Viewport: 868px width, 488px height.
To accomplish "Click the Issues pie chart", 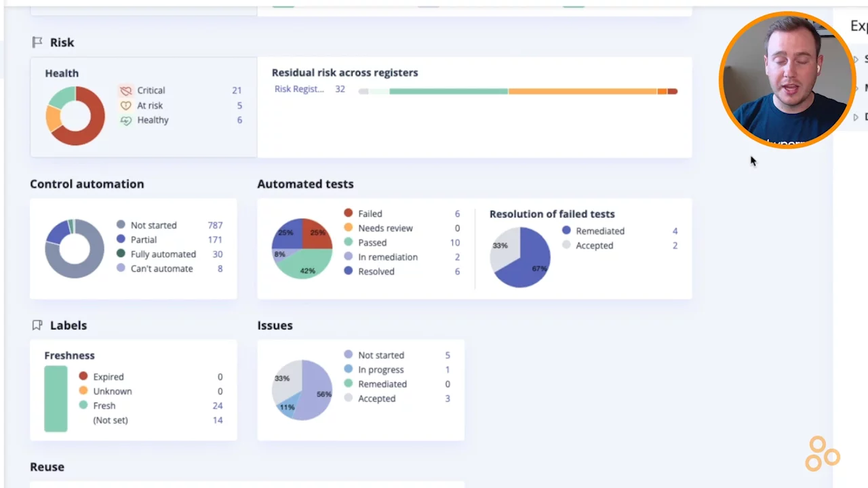I will 302,390.
